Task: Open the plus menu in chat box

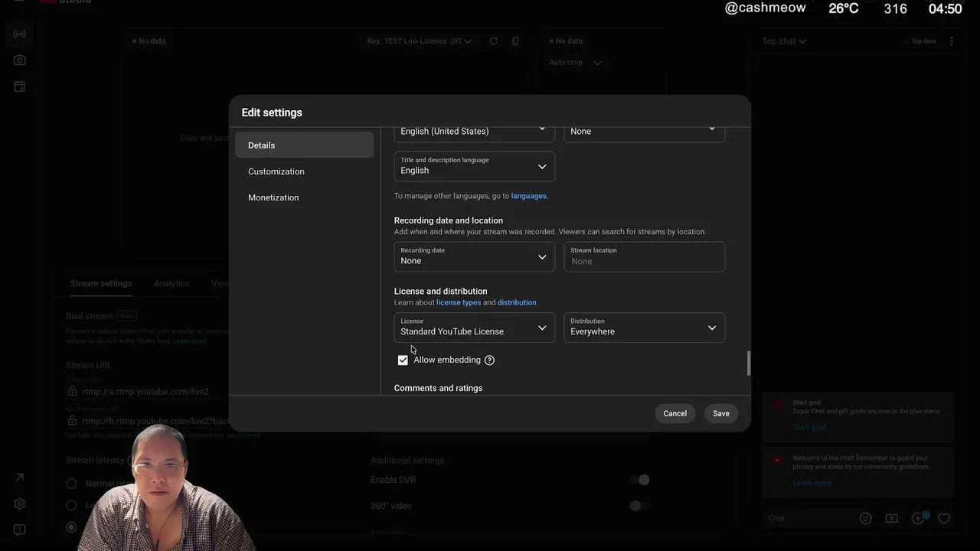Action: click(919, 518)
